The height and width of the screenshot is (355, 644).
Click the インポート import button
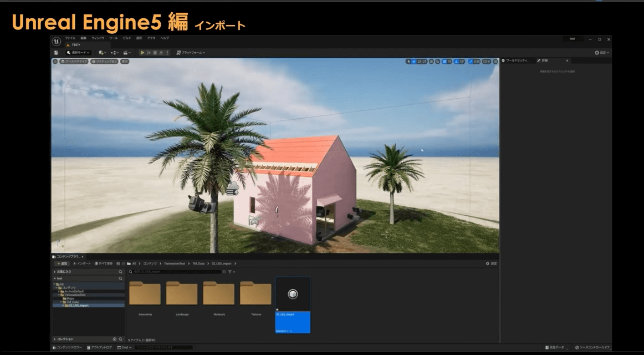coord(81,263)
